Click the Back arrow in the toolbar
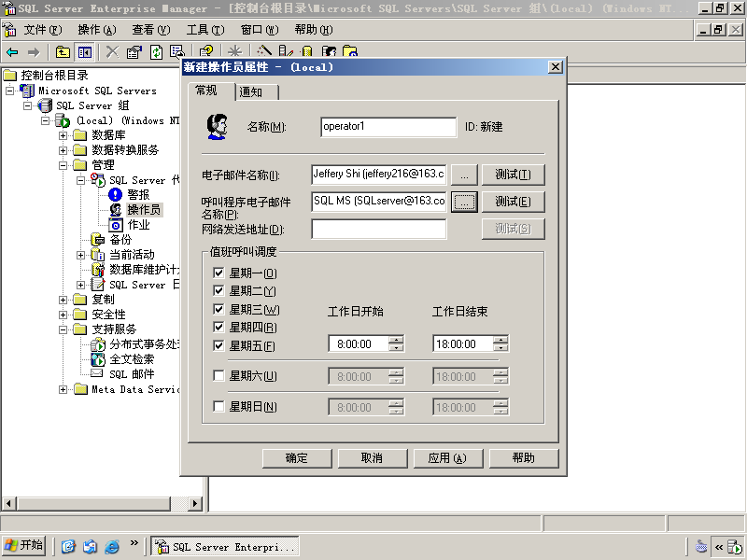This screenshot has height=560, width=747. coord(12,52)
